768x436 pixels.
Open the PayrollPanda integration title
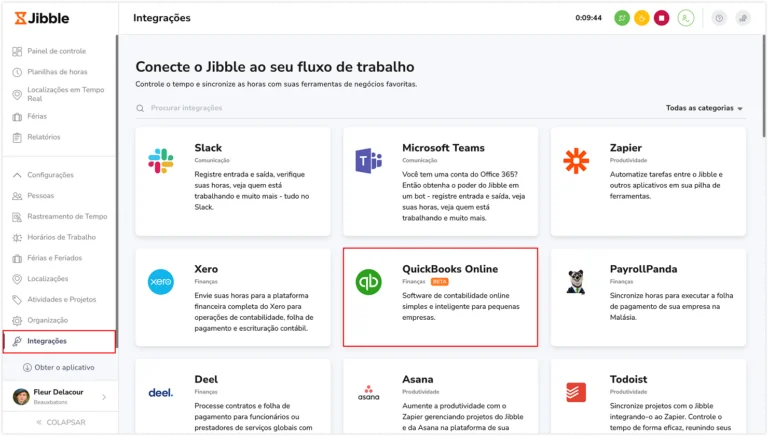[x=644, y=269]
